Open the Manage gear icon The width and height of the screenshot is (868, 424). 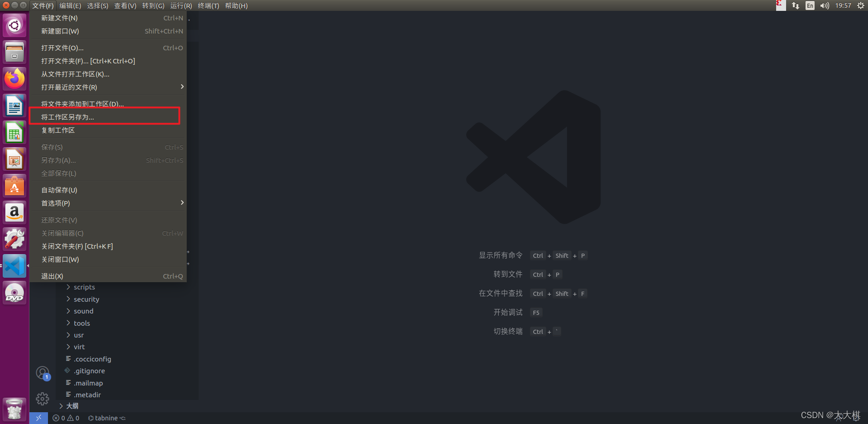(43, 399)
